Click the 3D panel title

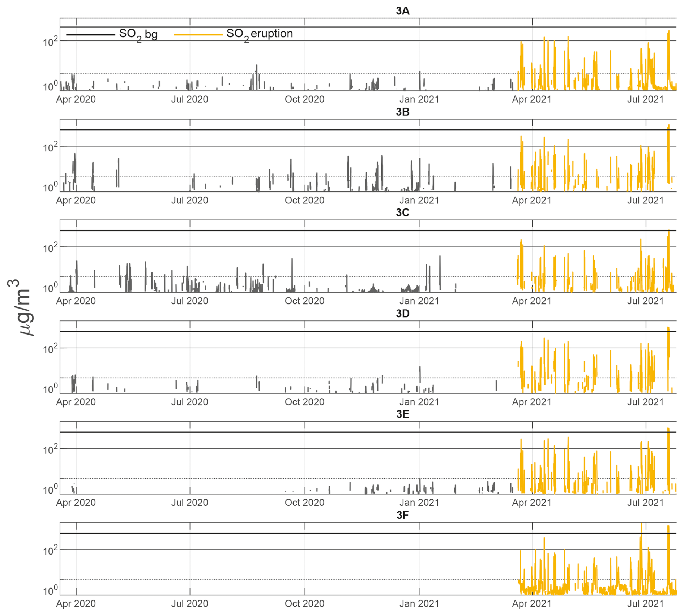click(x=402, y=314)
